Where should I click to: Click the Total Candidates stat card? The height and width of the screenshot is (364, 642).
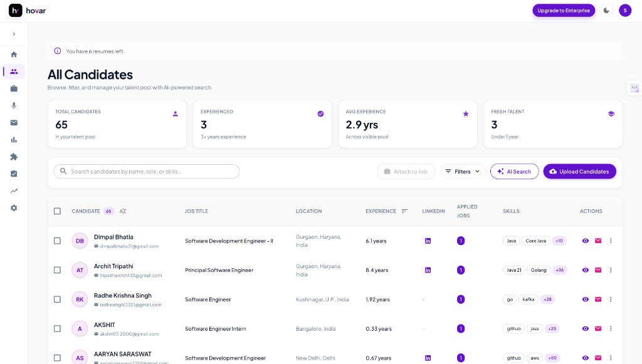pyautogui.click(x=117, y=124)
